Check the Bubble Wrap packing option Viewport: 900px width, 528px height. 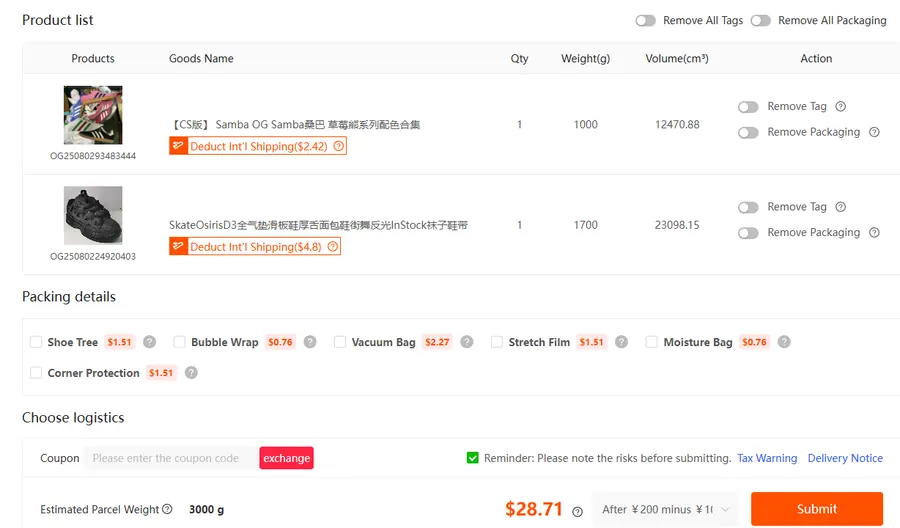pos(179,342)
